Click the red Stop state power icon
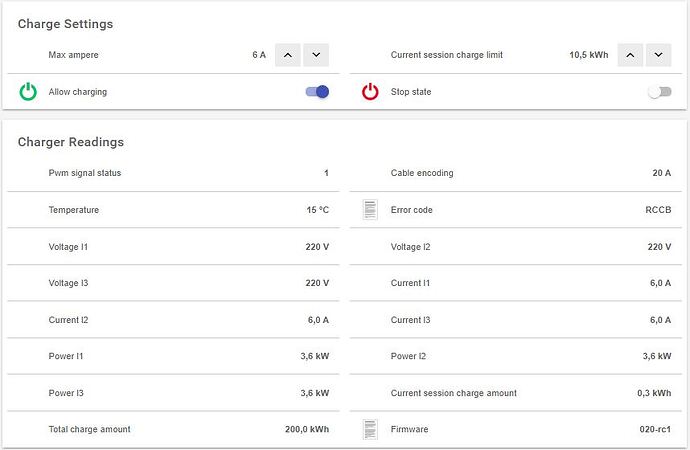 370,91
